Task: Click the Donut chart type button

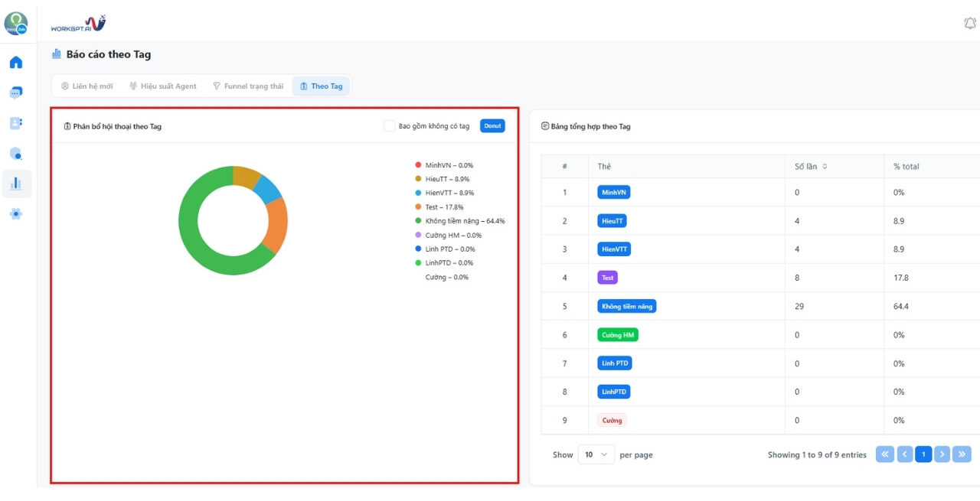Action: (x=492, y=126)
